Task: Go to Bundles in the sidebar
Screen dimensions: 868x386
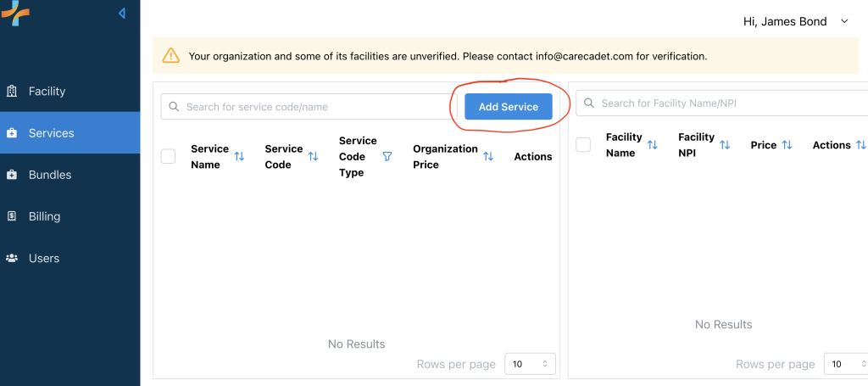Action: point(49,175)
